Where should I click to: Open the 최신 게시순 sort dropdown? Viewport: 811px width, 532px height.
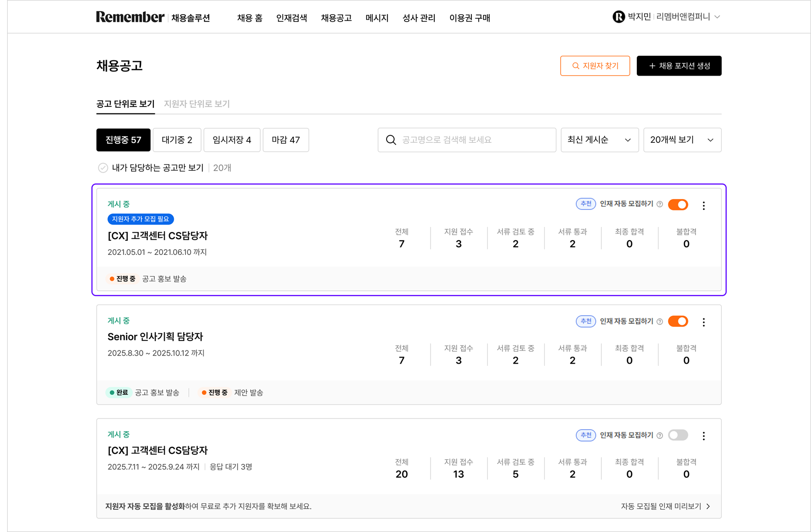[x=599, y=140]
